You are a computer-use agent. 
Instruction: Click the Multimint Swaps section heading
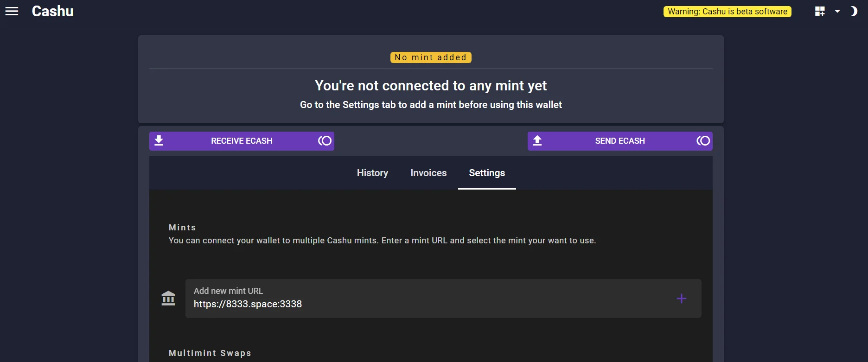210,353
